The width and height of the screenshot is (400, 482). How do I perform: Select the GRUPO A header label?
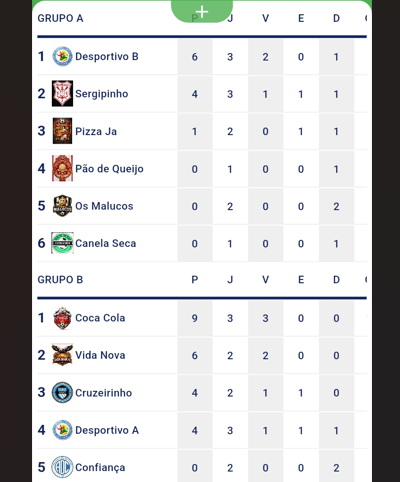click(60, 18)
